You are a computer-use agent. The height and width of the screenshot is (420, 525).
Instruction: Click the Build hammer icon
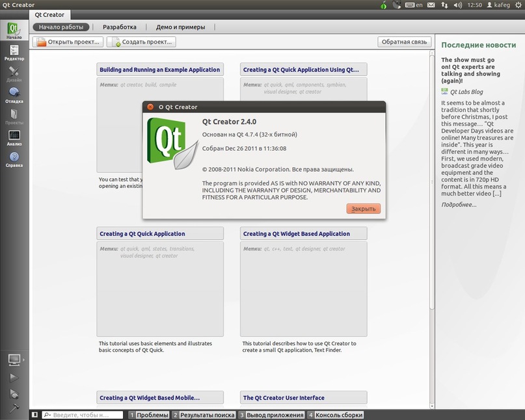pos(14,408)
